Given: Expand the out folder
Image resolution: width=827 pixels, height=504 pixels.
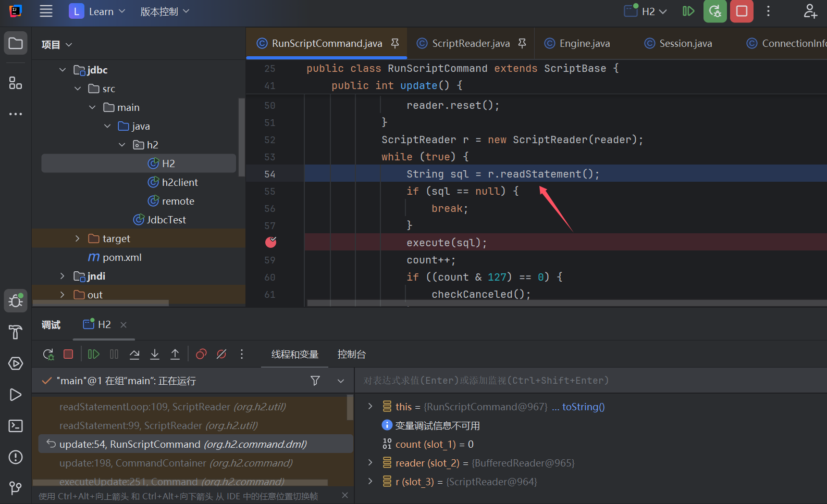Looking at the screenshot, I should click(x=63, y=295).
